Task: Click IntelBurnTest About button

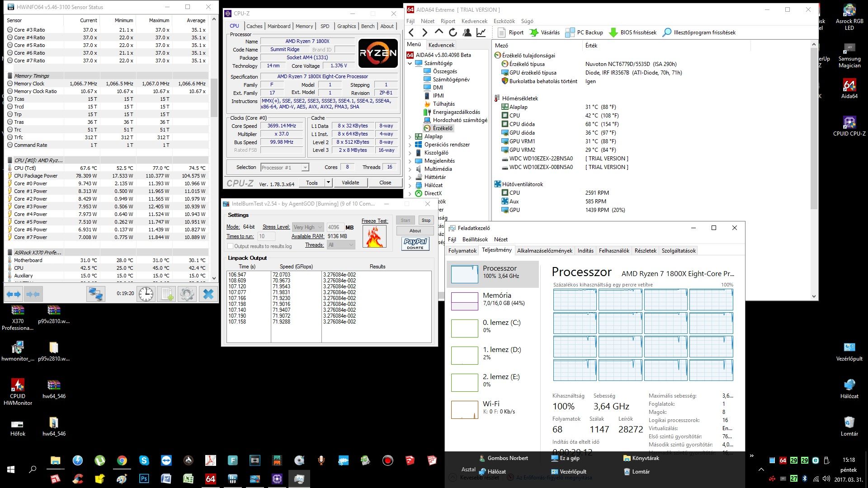Action: (x=415, y=231)
